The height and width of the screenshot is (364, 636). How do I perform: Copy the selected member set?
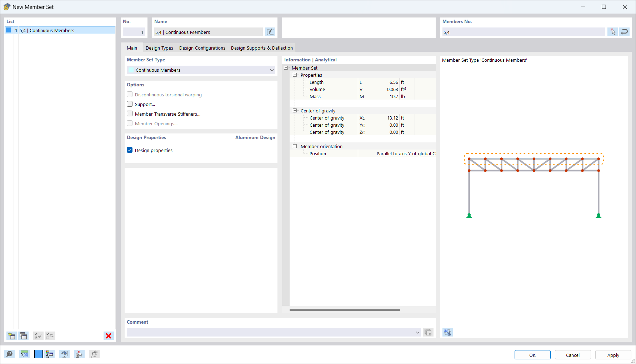[x=23, y=336]
